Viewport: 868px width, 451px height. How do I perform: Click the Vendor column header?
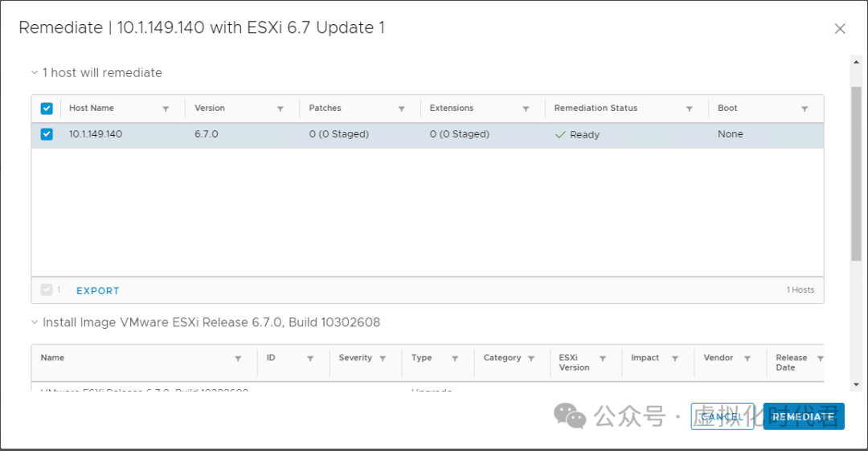(x=718, y=358)
